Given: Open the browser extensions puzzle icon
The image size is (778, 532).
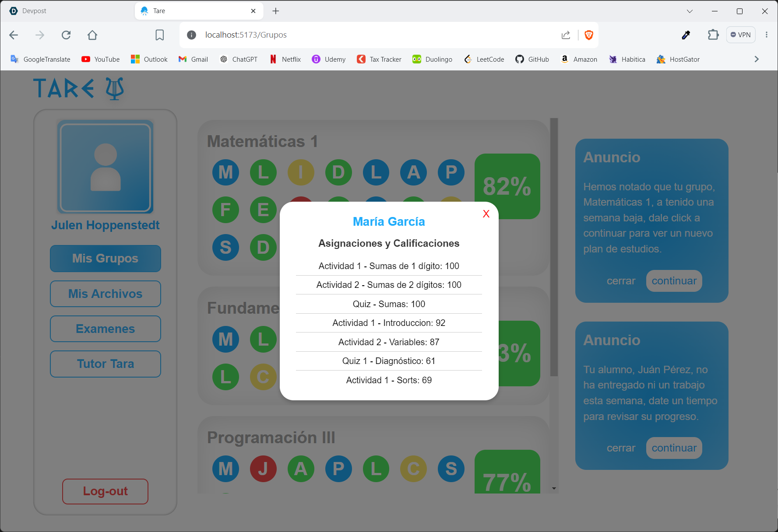Looking at the screenshot, I should (713, 35).
